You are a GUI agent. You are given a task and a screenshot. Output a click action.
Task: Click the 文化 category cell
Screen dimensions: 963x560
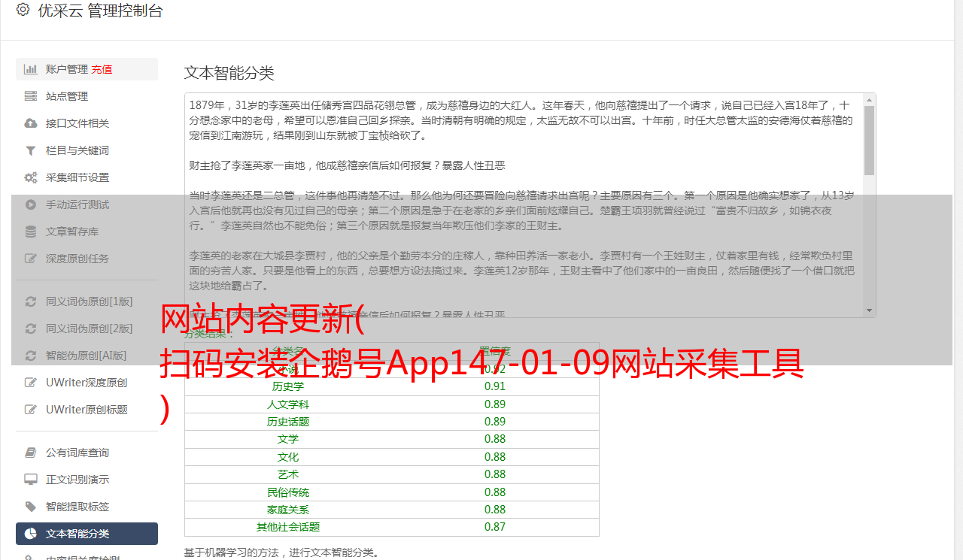pyautogui.click(x=288, y=457)
